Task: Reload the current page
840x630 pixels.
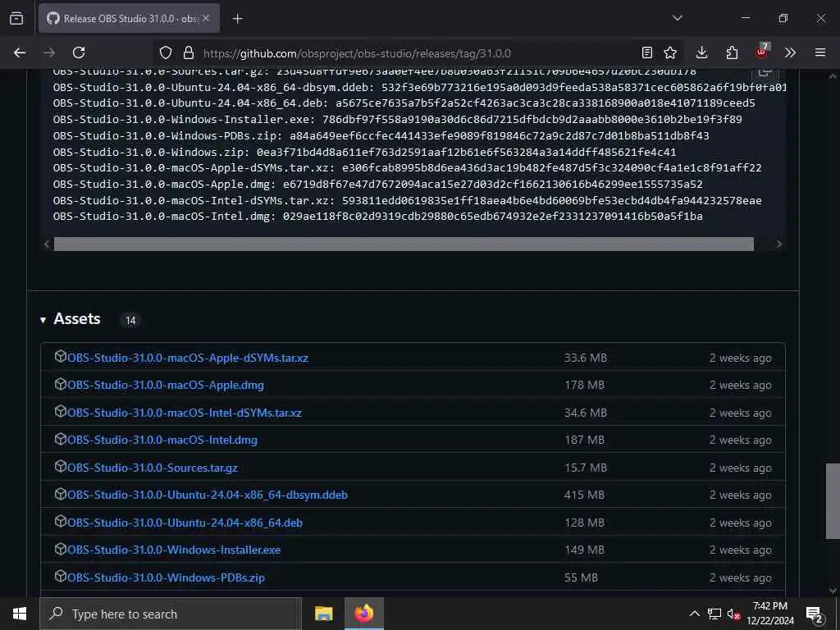Action: (x=79, y=52)
